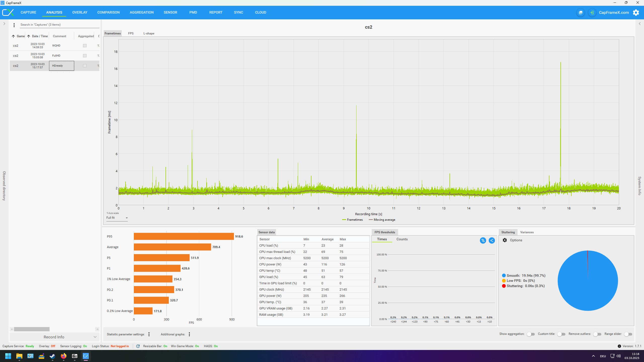Open captures list three-dot menu
Screen dimensions: 644x362
tap(14, 25)
